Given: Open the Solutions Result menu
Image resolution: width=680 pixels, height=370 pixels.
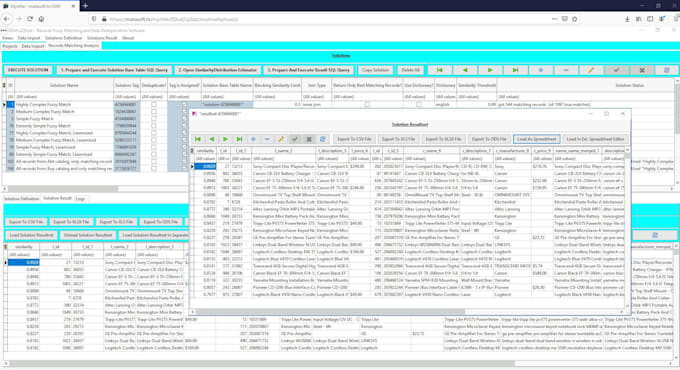Looking at the screenshot, I should [x=102, y=38].
